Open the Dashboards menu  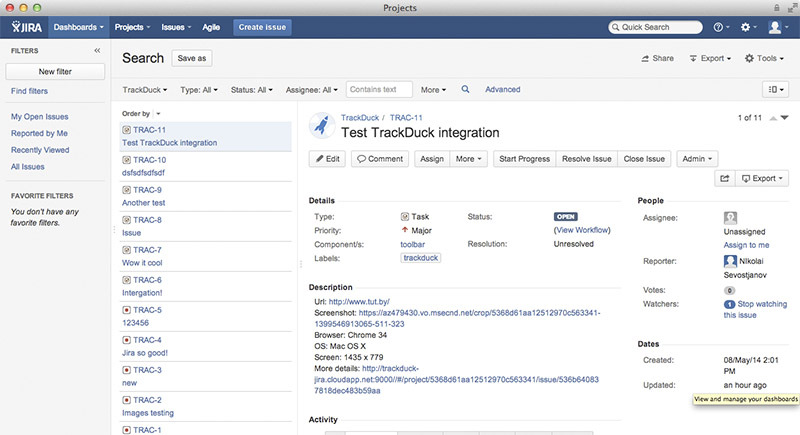[78, 27]
